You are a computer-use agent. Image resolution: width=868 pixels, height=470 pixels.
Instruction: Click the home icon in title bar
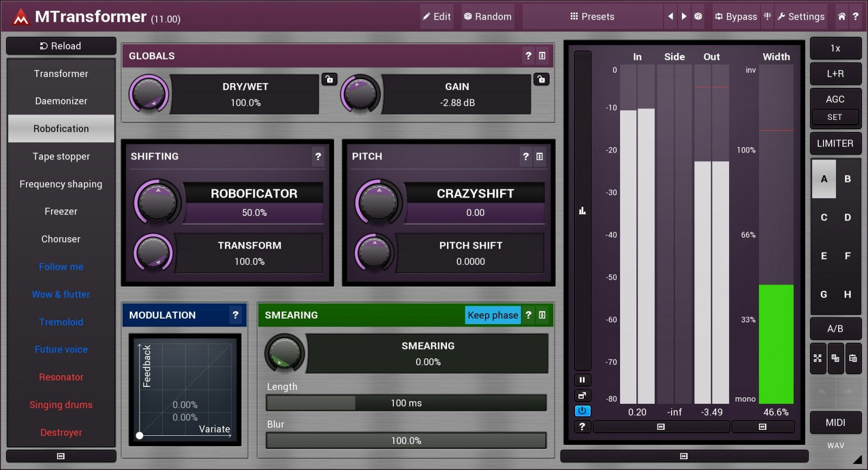click(841, 16)
